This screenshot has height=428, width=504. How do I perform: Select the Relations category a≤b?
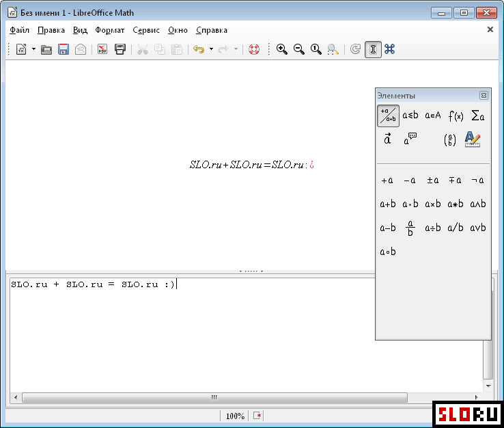[x=410, y=116]
